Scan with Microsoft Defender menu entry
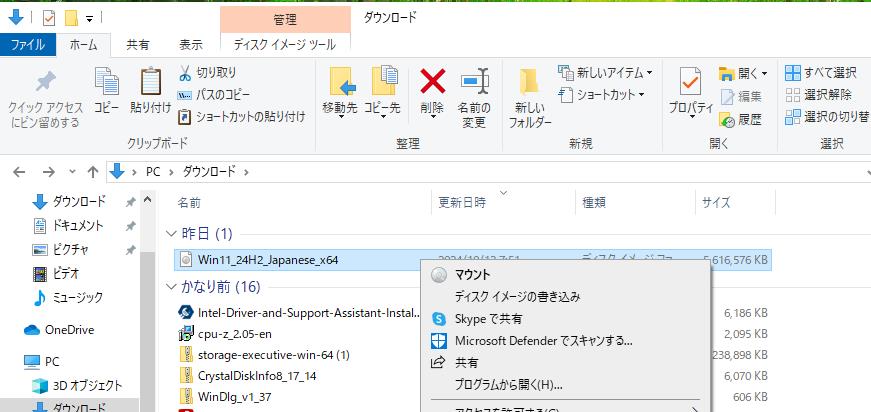871x412 pixels. 565,340
